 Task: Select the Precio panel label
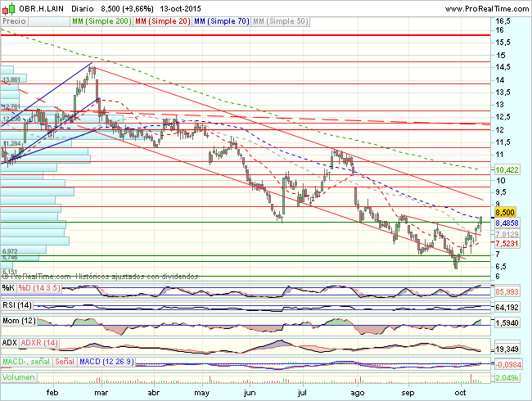click(x=15, y=19)
